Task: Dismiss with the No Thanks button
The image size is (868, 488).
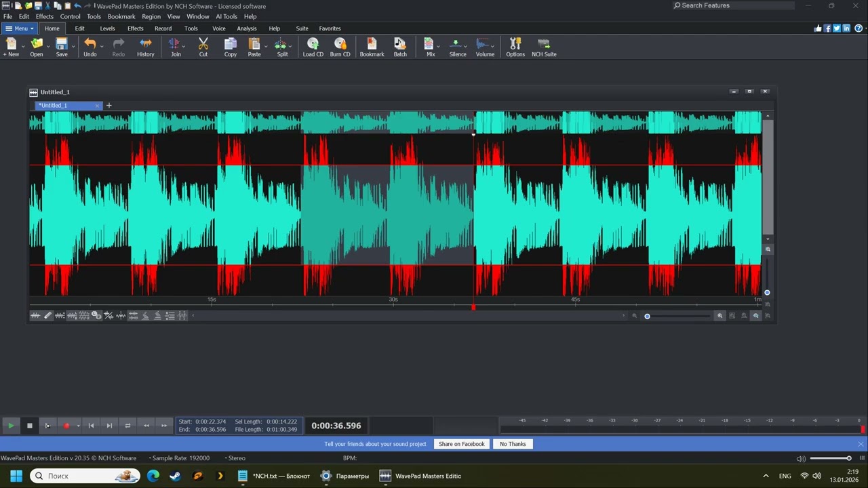Action: (x=513, y=444)
